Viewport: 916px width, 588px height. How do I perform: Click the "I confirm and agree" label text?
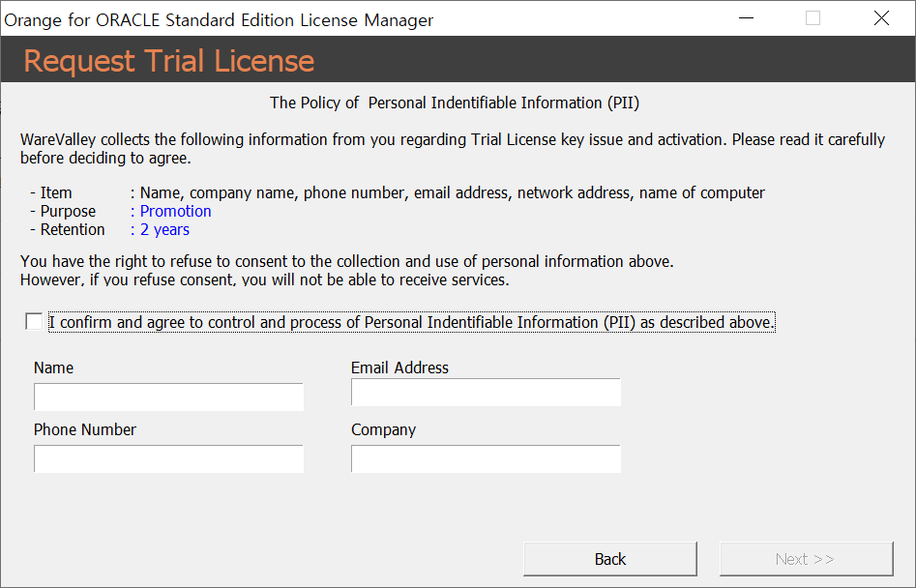pos(411,322)
